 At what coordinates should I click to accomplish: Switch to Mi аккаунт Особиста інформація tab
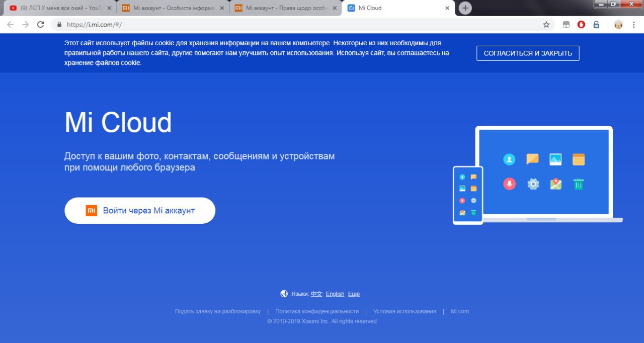(x=172, y=8)
